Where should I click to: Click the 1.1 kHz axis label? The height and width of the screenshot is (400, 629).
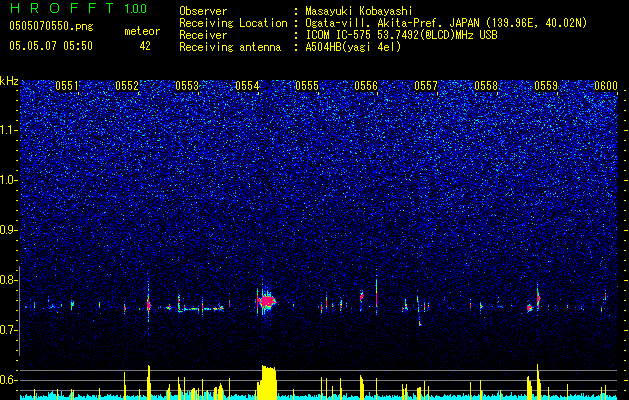(x=9, y=130)
